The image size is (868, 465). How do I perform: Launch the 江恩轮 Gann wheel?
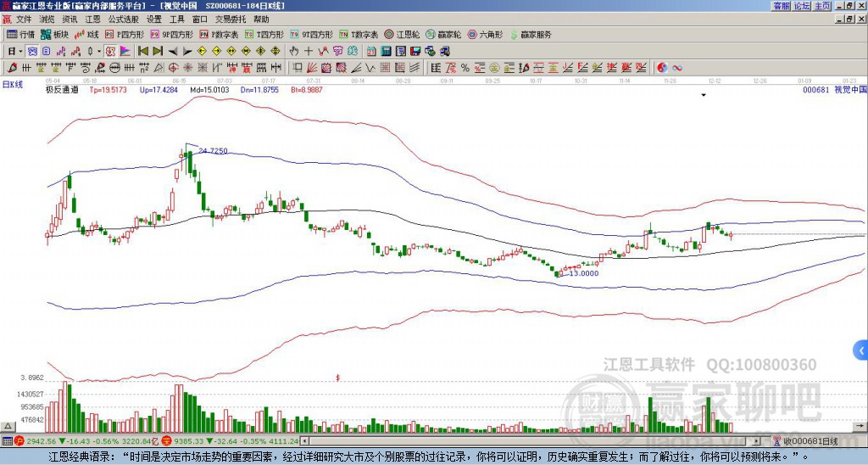point(402,34)
